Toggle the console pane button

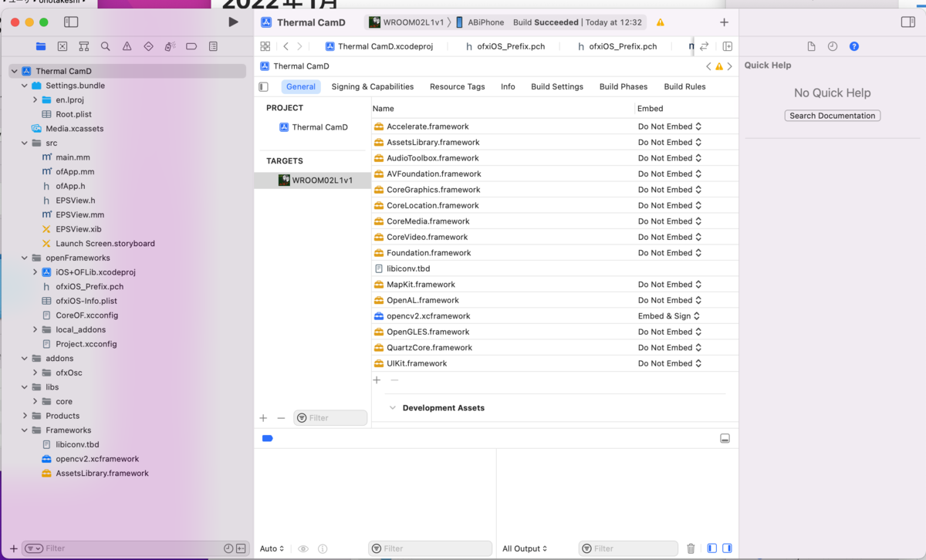pos(727,548)
